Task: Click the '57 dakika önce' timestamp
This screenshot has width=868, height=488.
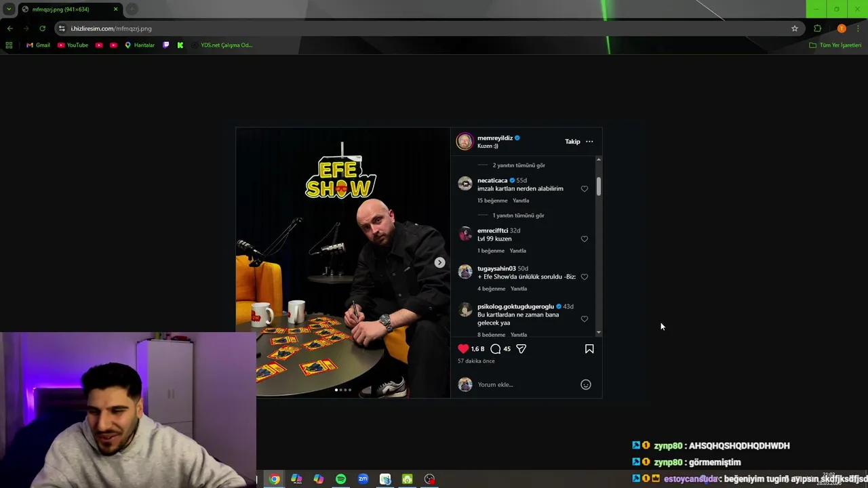Action: [x=476, y=361]
